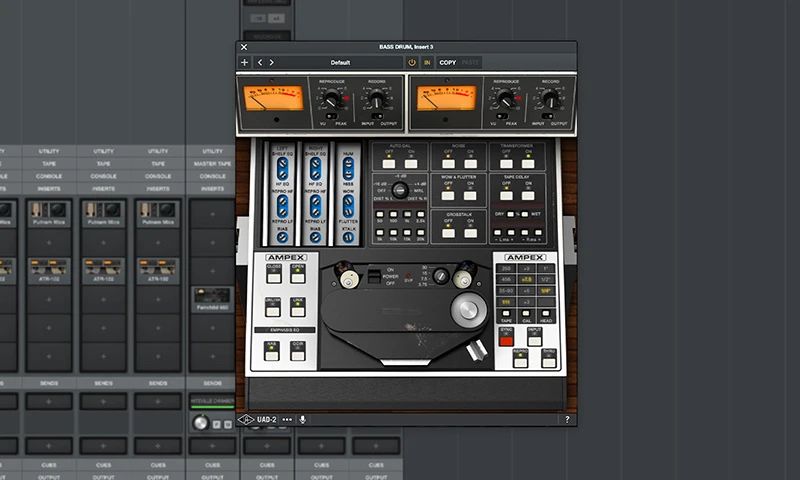
Task: Click the plus icon to save a preset
Action: [x=245, y=62]
